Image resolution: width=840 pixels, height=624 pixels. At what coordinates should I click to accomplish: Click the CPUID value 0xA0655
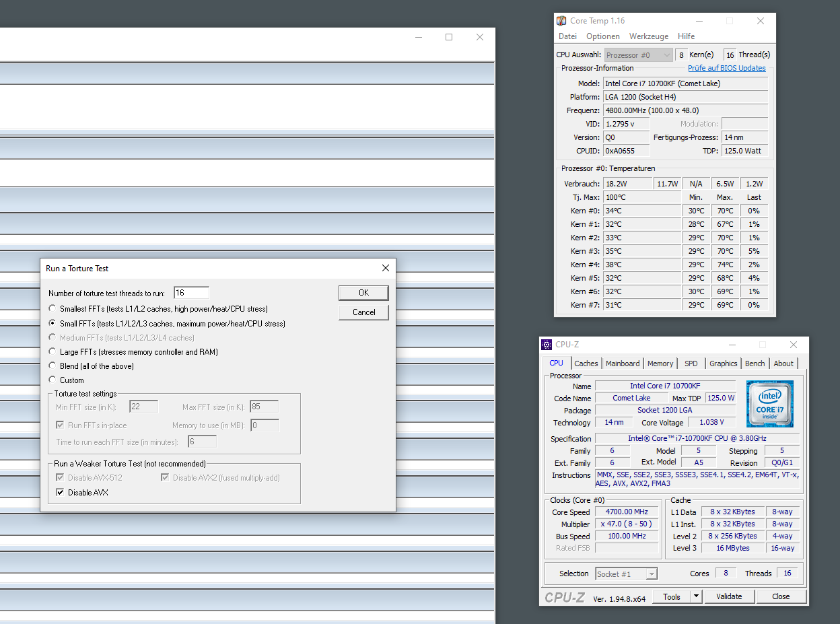(x=627, y=151)
